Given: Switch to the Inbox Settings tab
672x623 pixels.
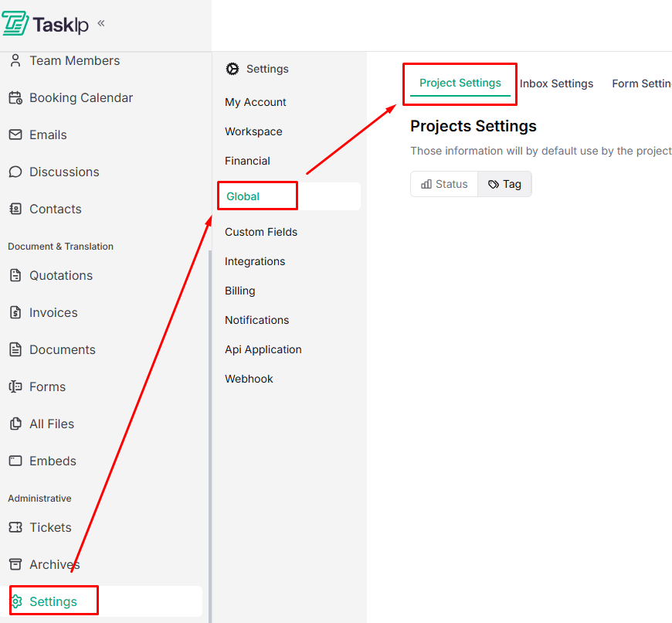Looking at the screenshot, I should 556,83.
